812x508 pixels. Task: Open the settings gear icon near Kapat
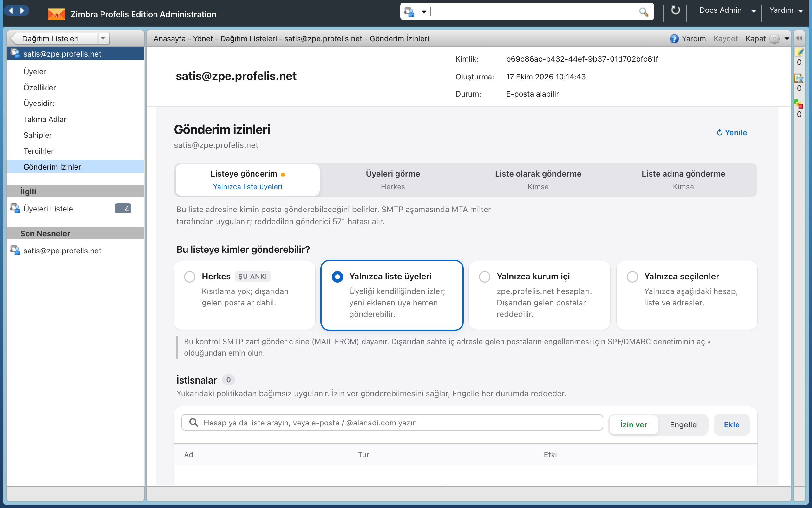pyautogui.click(x=774, y=39)
